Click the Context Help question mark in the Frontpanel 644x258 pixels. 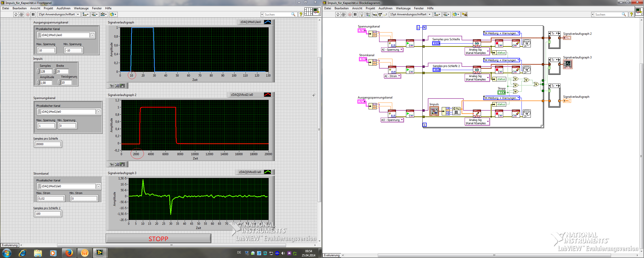tap(301, 15)
